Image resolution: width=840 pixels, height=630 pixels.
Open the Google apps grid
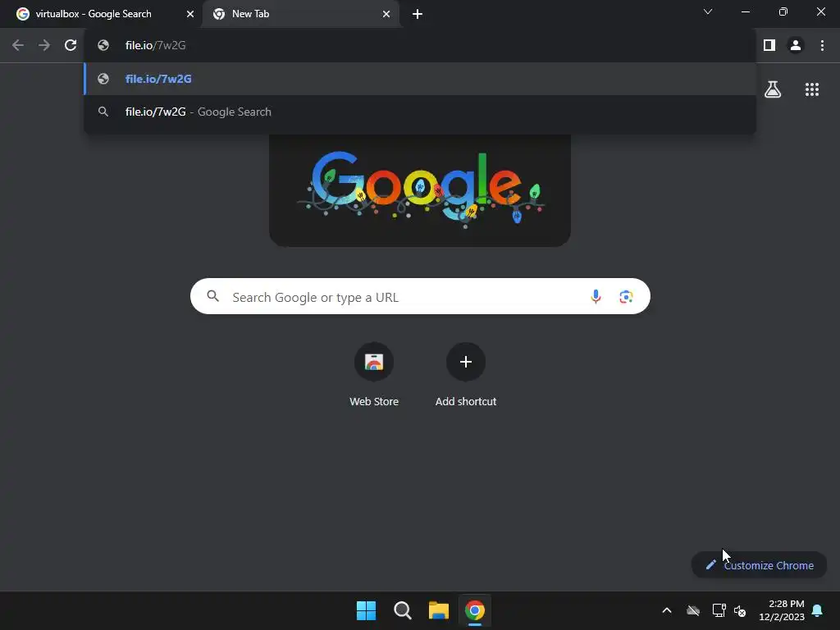click(812, 89)
